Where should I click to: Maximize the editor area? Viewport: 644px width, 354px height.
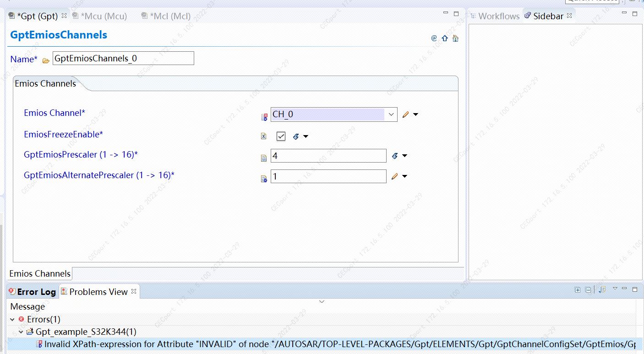point(456,14)
